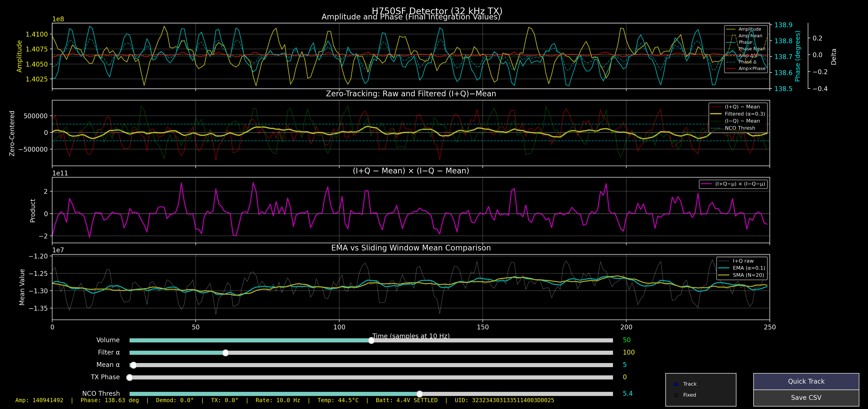Image resolution: width=868 pixels, height=409 pixels.
Task: Click the EMA (α=0.1) legend entry
Action: [x=749, y=268]
